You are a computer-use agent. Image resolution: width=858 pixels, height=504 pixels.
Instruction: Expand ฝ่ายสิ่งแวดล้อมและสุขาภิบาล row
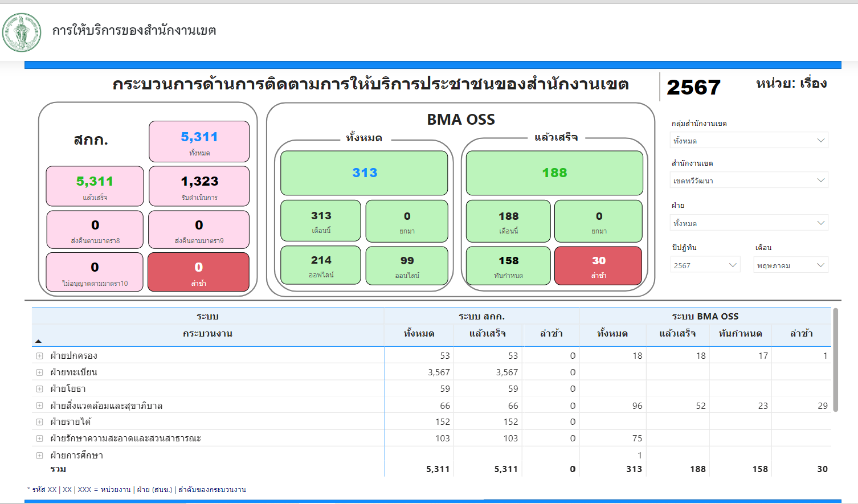40,405
